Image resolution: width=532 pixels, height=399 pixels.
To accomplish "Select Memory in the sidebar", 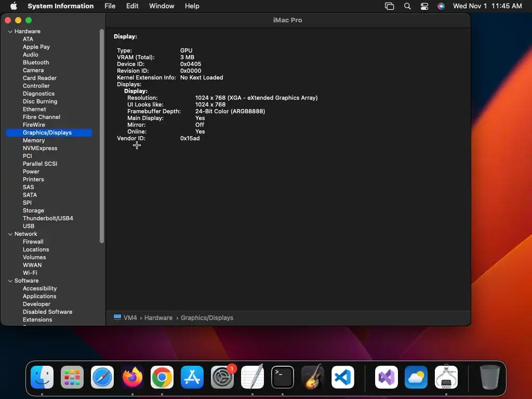I will [x=34, y=140].
